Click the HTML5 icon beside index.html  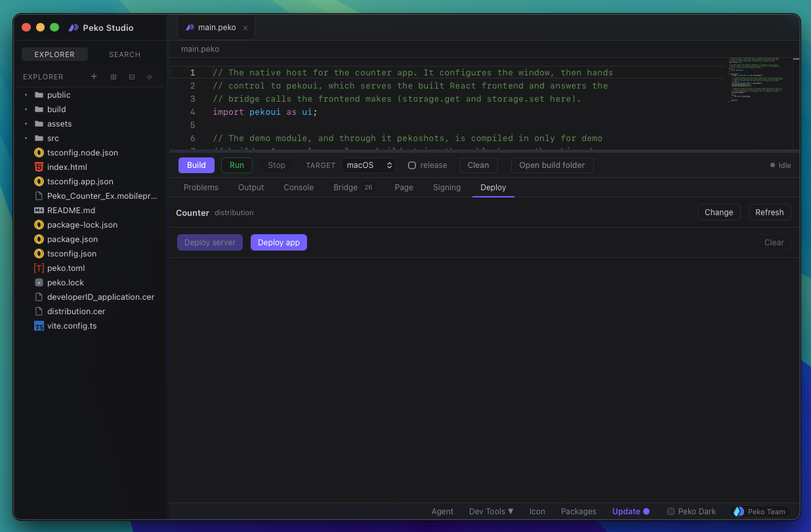pyautogui.click(x=39, y=167)
